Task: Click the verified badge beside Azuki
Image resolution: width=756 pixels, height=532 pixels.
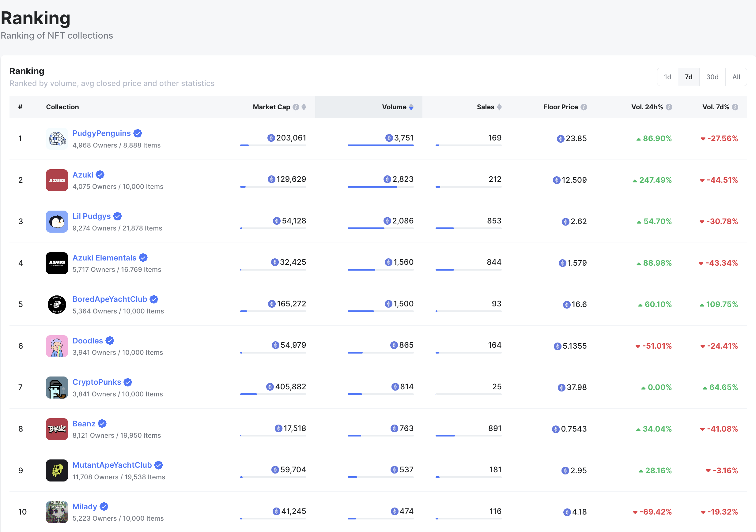Action: 100,175
